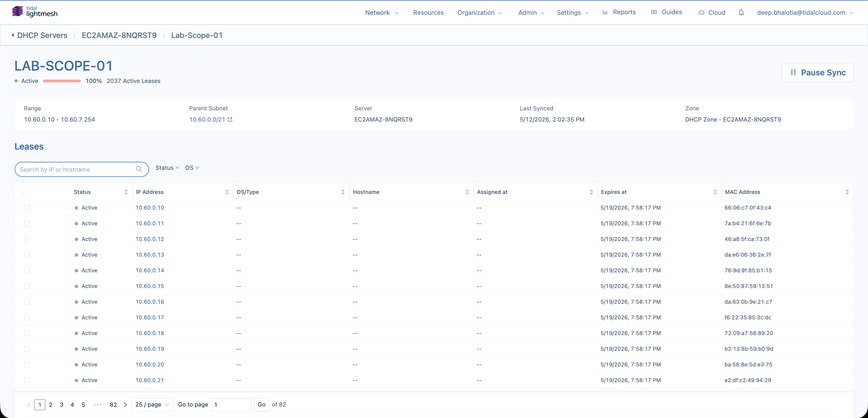The height and width of the screenshot is (418, 868).
Task: Go to page 4
Action: click(x=72, y=404)
